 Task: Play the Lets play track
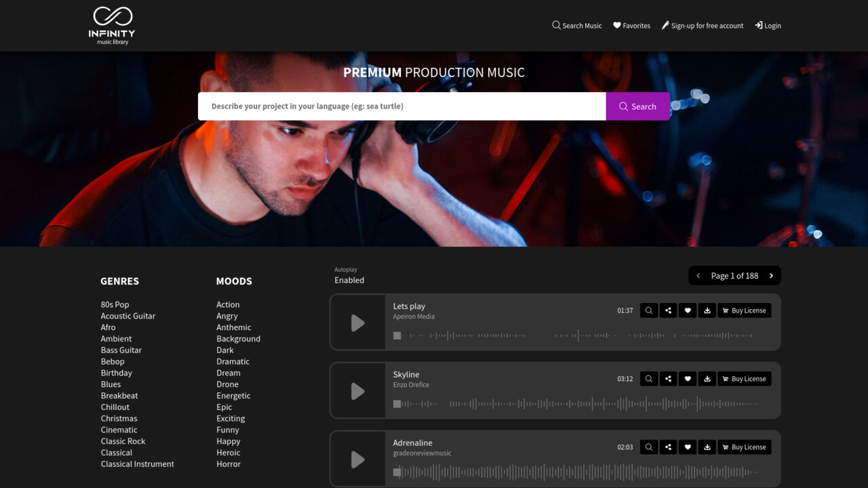tap(357, 323)
